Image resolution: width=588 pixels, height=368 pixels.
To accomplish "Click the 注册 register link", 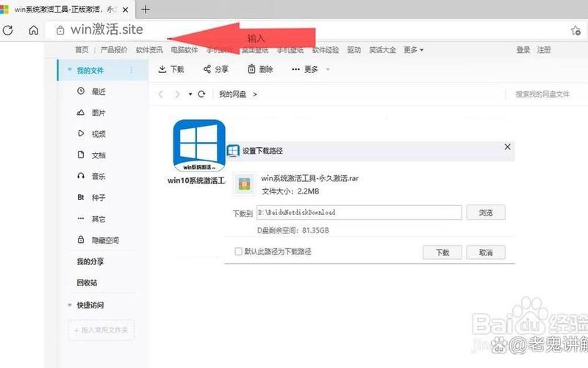I will pos(544,49).
